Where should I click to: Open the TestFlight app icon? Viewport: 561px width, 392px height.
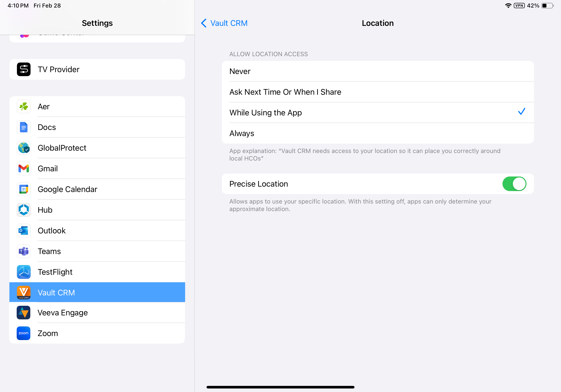[24, 272]
